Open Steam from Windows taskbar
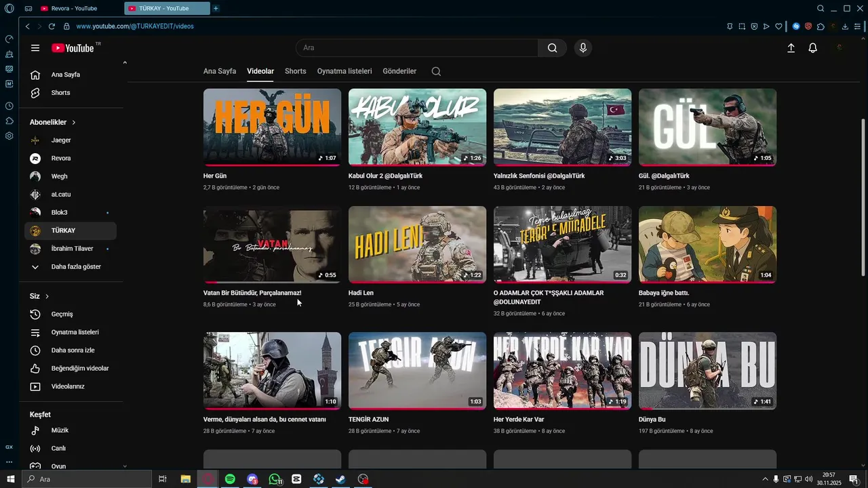 click(340, 479)
